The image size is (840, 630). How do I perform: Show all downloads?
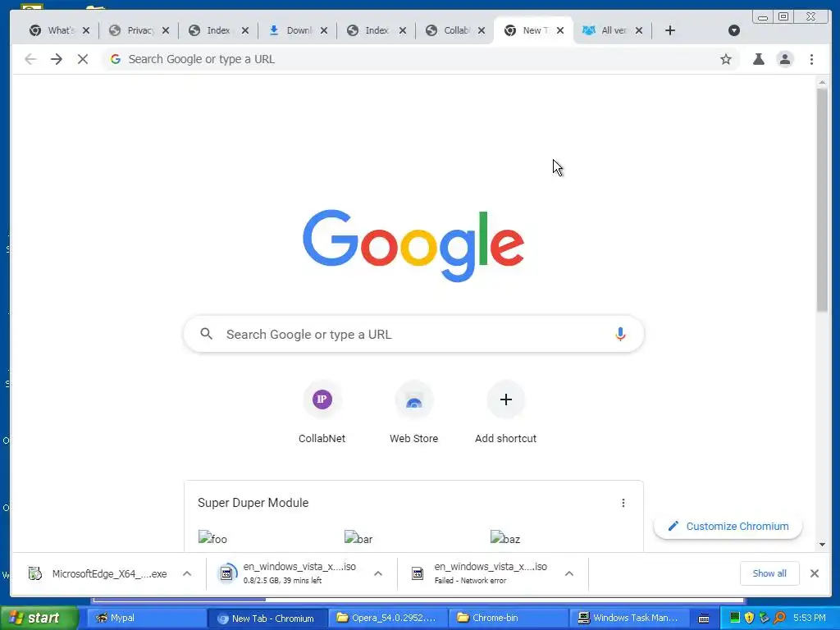pos(769,573)
